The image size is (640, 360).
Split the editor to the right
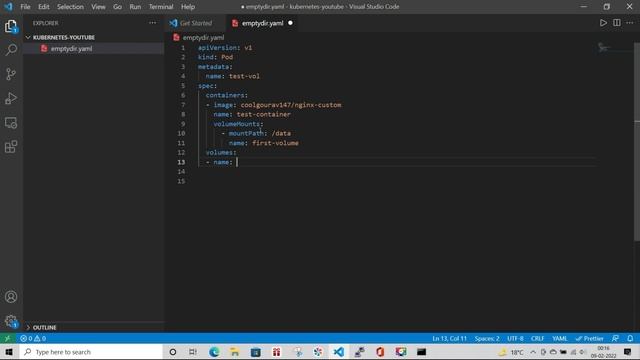tap(617, 23)
